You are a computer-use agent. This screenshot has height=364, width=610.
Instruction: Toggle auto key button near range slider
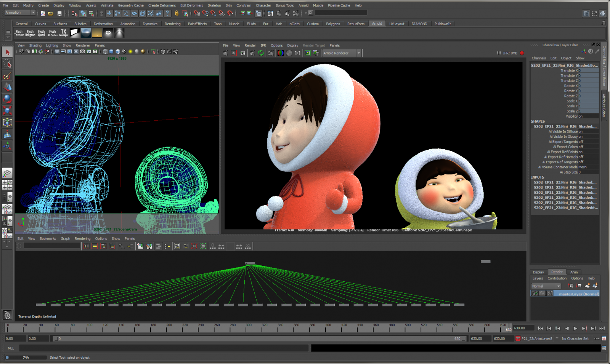point(597,338)
